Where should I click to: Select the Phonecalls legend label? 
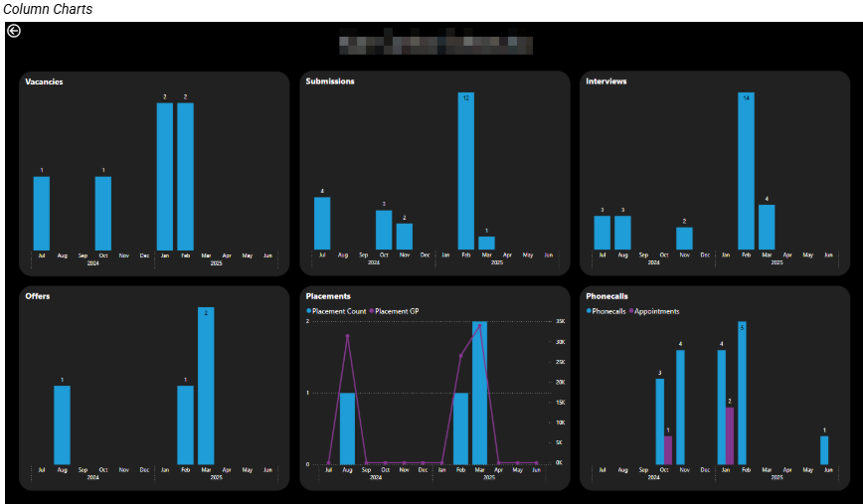click(x=608, y=311)
